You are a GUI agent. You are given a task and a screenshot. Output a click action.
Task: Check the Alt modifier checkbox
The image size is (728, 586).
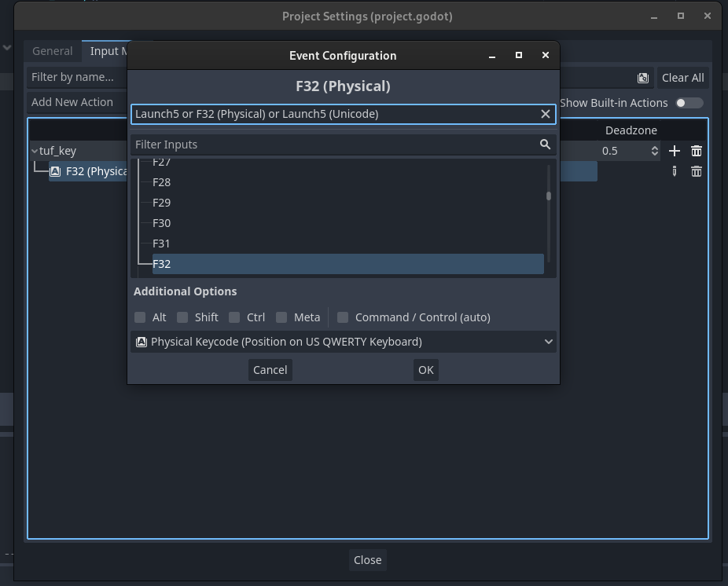pyautogui.click(x=140, y=317)
